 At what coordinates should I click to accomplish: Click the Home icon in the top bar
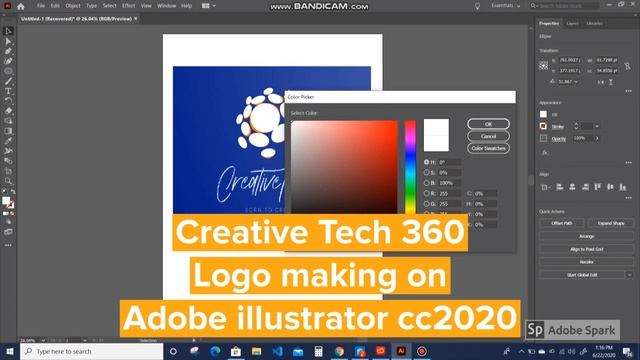point(21,6)
